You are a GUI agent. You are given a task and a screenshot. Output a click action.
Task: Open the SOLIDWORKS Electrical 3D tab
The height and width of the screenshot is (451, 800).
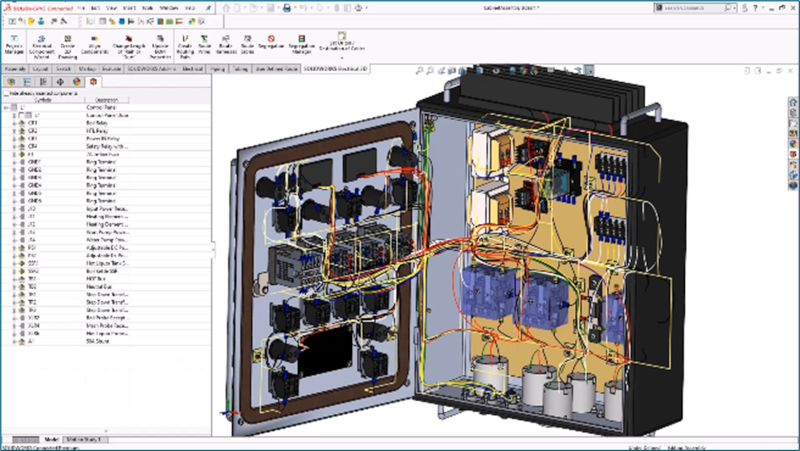(336, 71)
